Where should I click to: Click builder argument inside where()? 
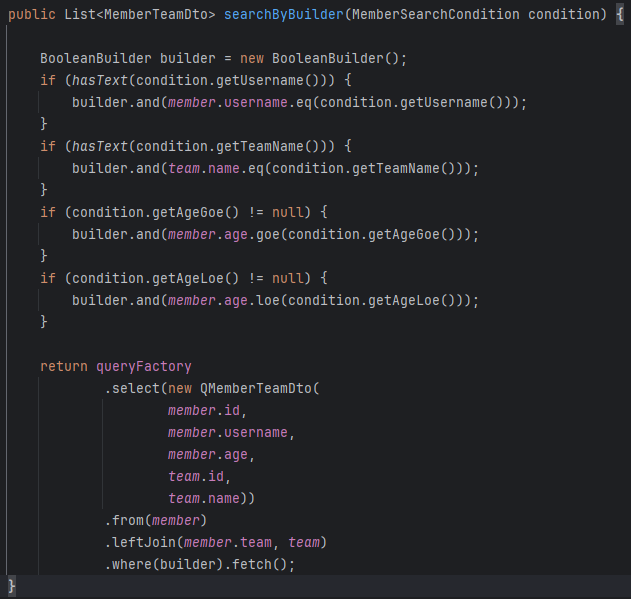[x=188, y=564]
